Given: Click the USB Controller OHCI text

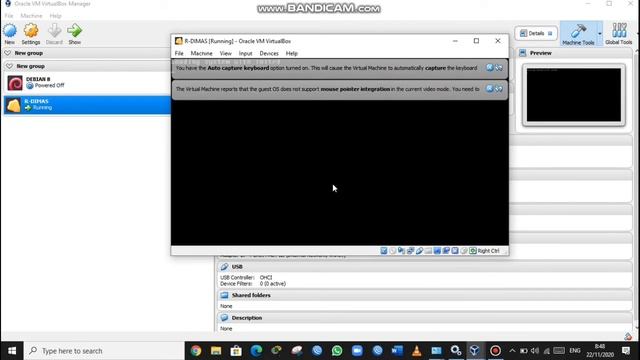Looking at the screenshot, I should coord(246,278).
